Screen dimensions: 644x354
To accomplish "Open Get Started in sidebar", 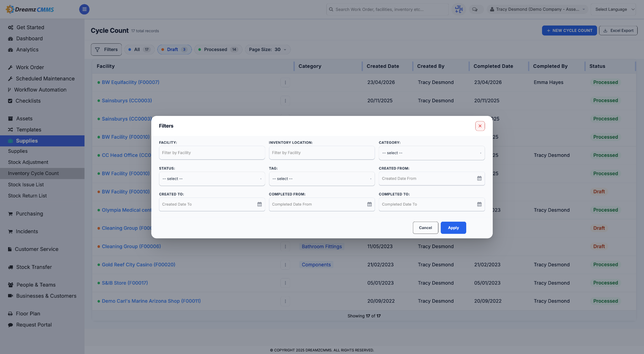I will tap(30, 27).
